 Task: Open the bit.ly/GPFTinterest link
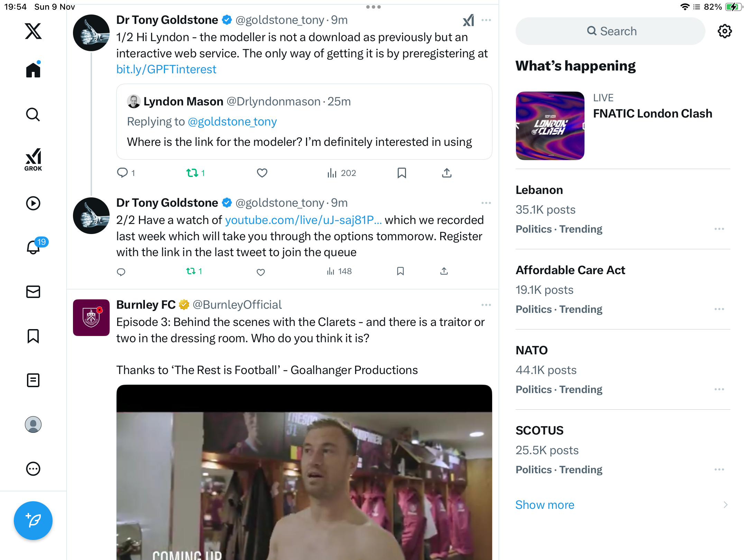166,69
